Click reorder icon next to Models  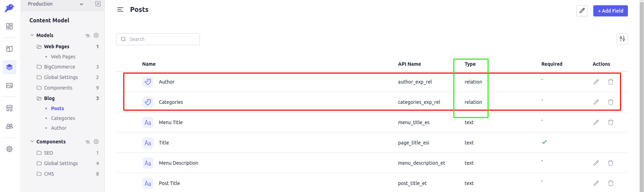point(88,35)
